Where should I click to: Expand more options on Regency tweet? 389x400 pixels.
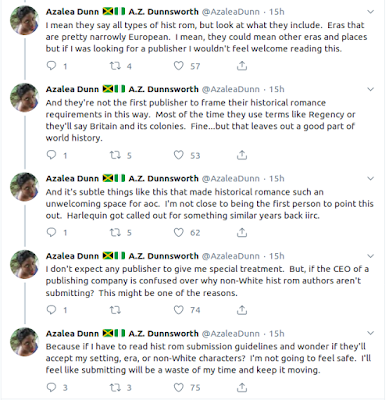(x=370, y=89)
